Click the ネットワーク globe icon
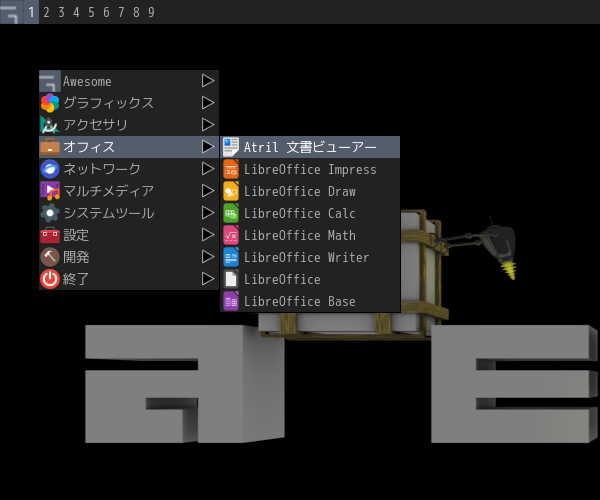The width and height of the screenshot is (600, 500). [50, 169]
